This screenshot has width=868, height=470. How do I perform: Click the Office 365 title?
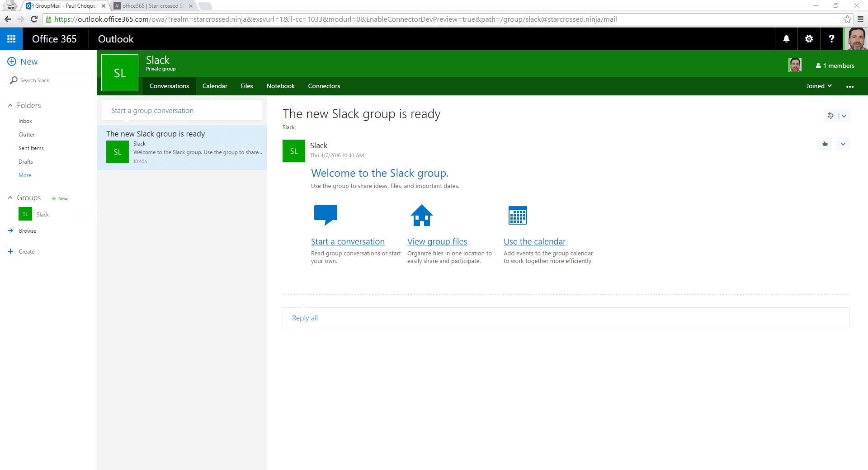click(54, 39)
